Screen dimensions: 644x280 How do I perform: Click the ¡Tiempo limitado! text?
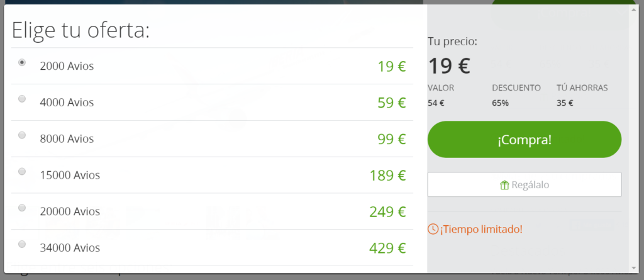481,229
